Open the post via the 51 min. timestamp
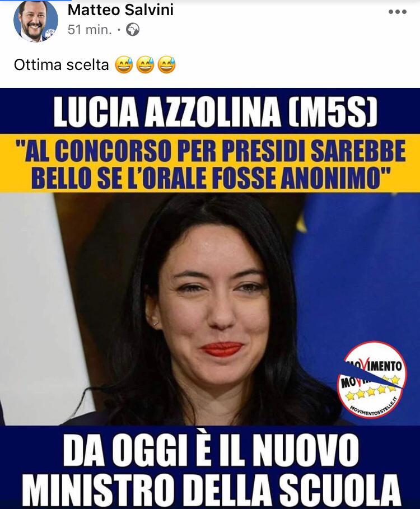Screen dimensions: 420x509 90,30
